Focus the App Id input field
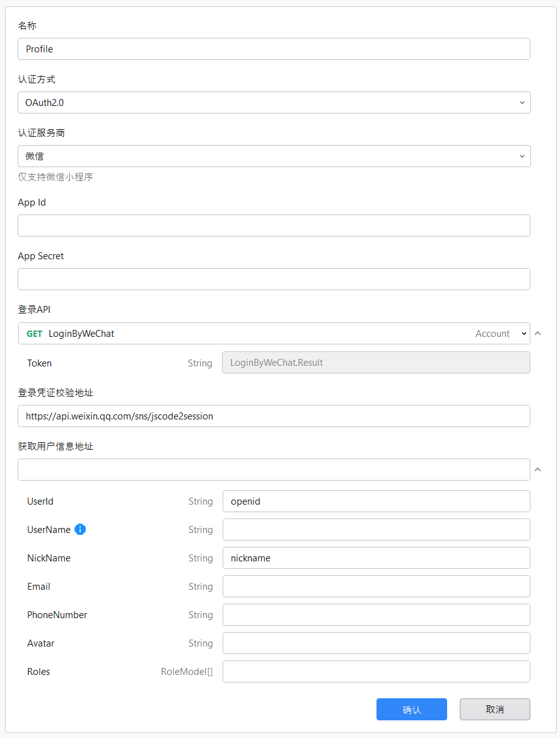 274,226
